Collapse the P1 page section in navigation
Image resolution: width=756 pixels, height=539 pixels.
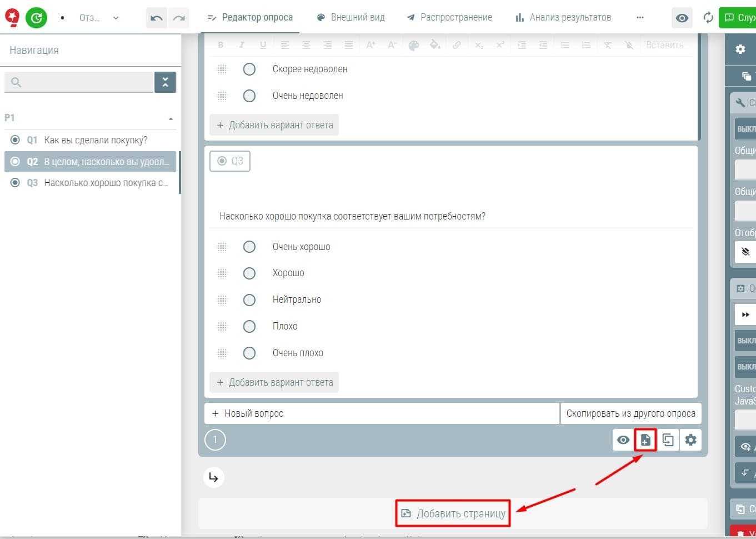[x=171, y=118]
